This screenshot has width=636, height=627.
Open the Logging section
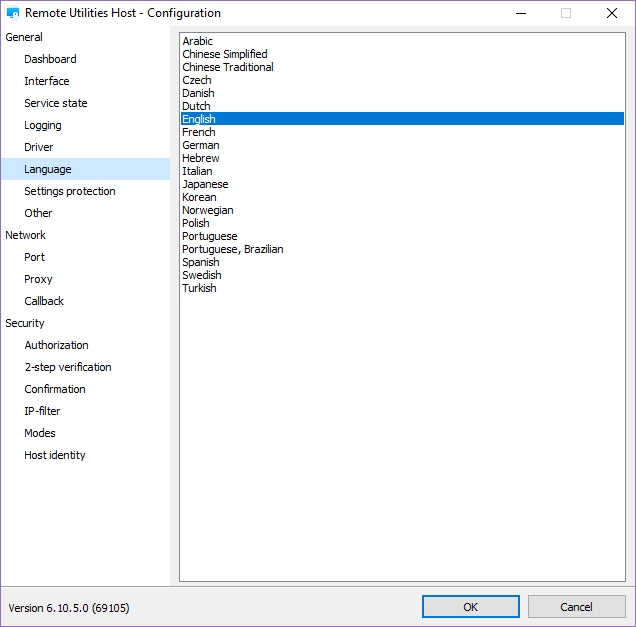43,125
